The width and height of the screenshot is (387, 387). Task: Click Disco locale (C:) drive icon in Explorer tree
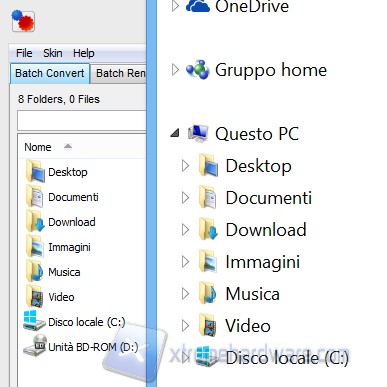pos(207,356)
